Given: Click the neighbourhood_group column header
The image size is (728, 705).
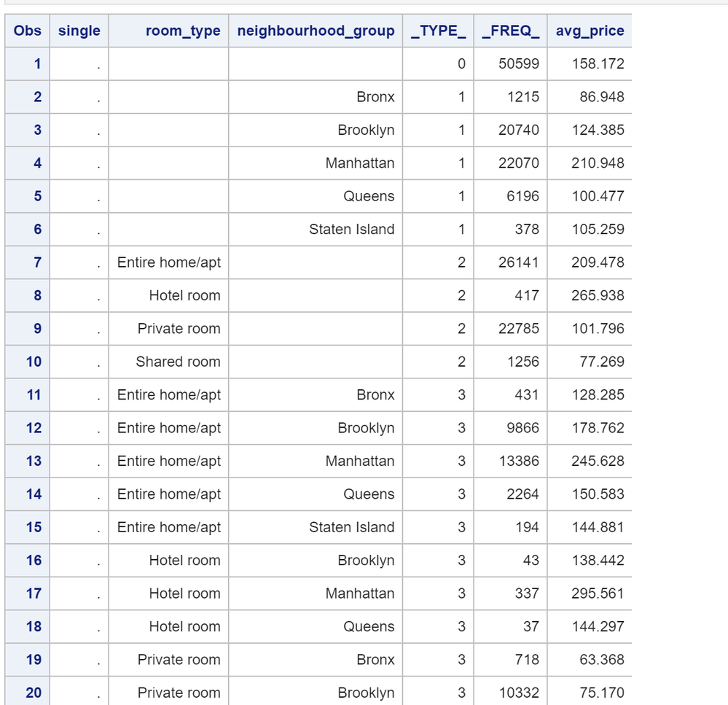Looking at the screenshot, I should tap(316, 31).
